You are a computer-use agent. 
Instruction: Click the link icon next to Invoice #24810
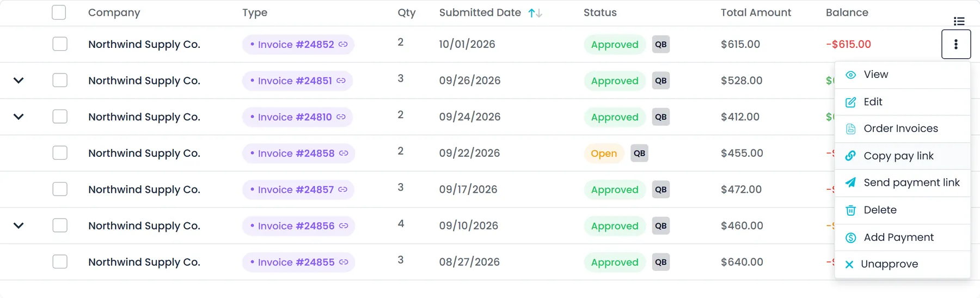[341, 117]
